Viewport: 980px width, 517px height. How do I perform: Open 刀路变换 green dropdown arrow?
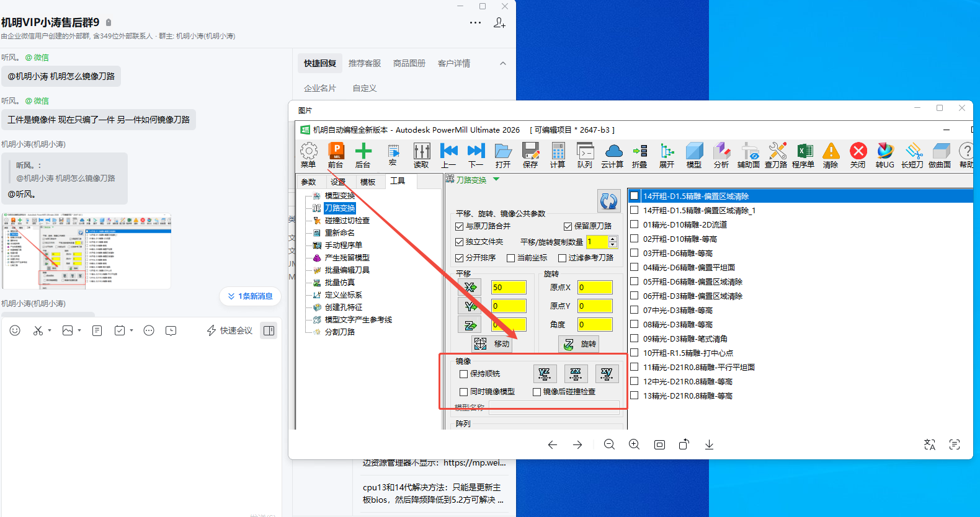[x=496, y=179]
